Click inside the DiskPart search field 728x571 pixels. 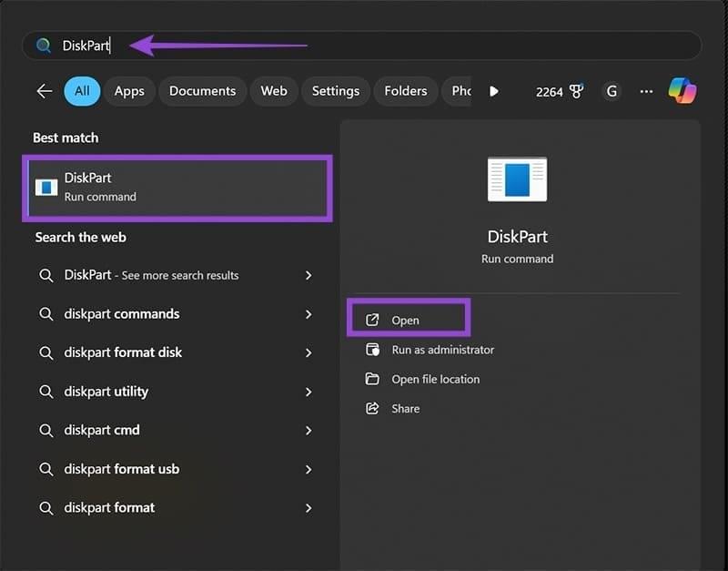(x=364, y=46)
